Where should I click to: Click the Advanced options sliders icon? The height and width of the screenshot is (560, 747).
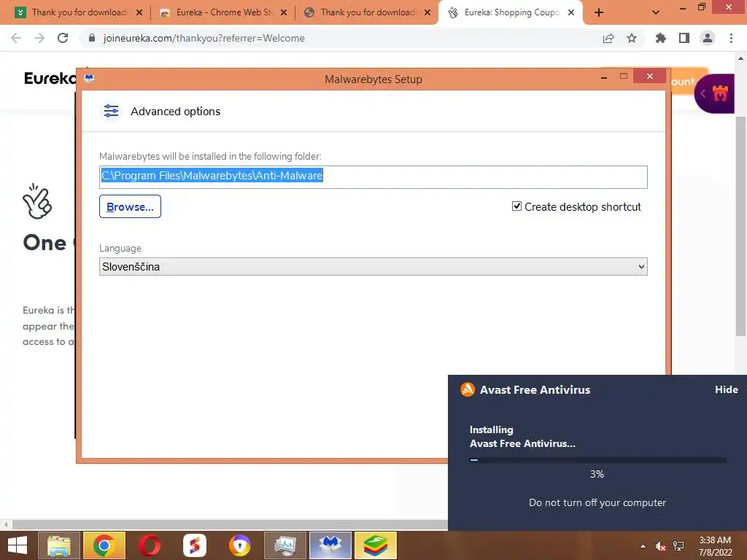tap(111, 111)
